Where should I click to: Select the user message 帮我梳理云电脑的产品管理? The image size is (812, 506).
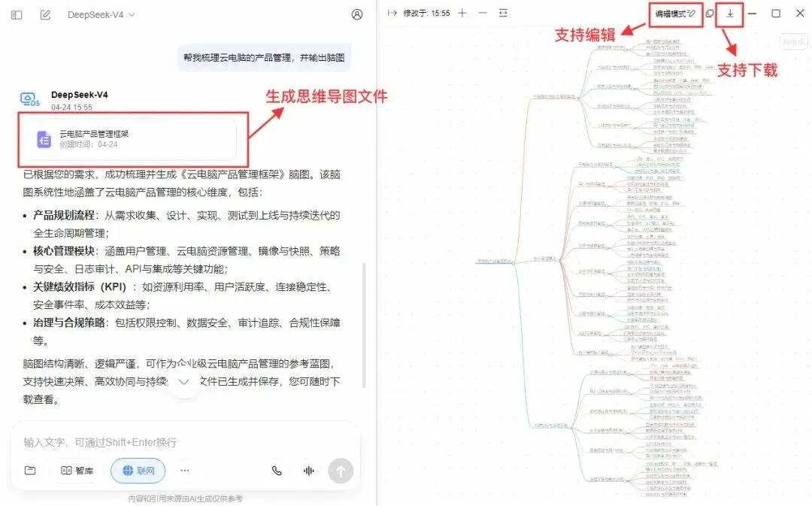pyautogui.click(x=264, y=57)
